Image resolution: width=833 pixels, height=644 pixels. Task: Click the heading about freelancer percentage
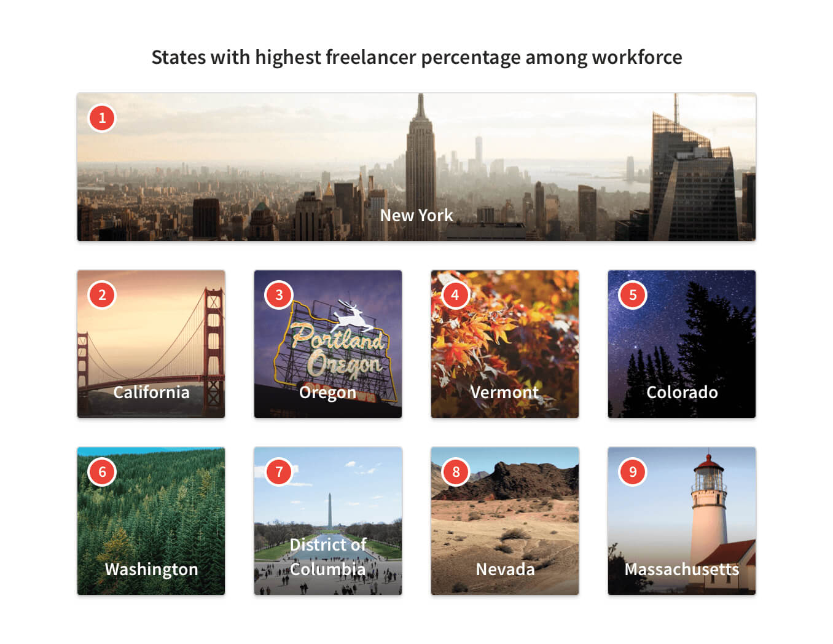[416, 57]
